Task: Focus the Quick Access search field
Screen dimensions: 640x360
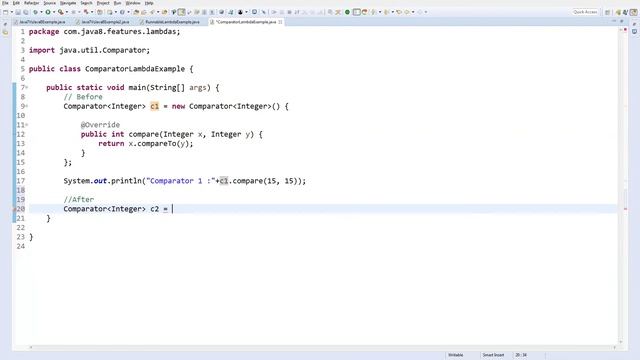Action: click(x=584, y=12)
